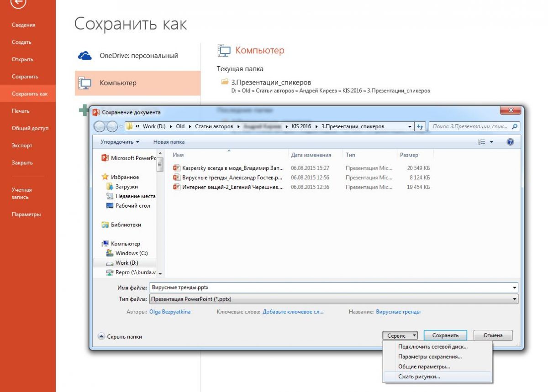
Task: Open Параметры in the backstage sidebar
Action: coord(26,214)
